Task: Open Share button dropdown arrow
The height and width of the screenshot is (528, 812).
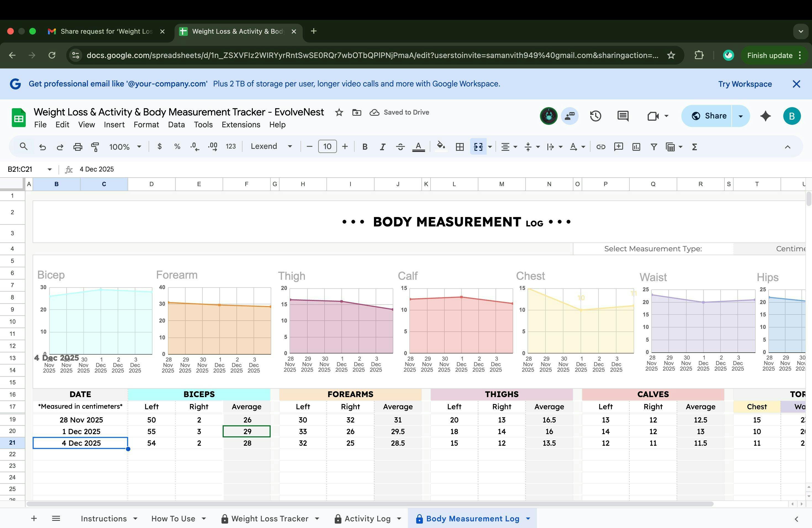Action: (740, 116)
